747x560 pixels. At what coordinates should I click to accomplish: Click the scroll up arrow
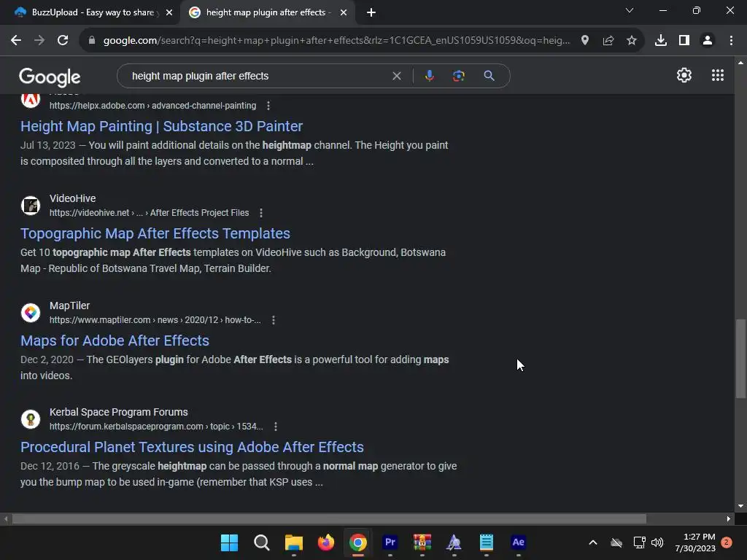pos(740,63)
